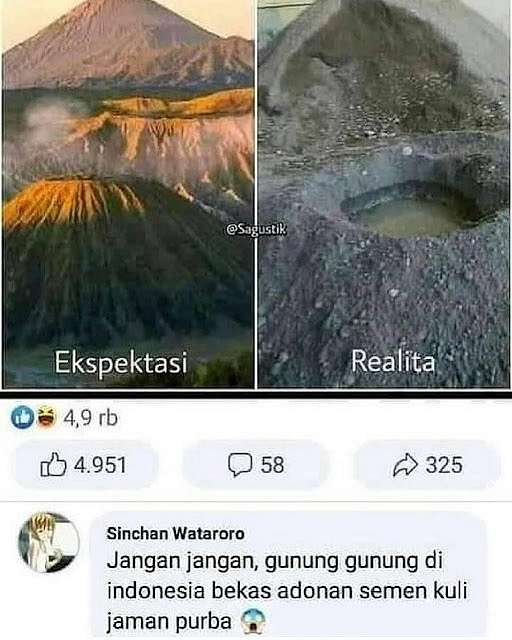
Task: Click the water puddle in Realita photo
Action: click(408, 212)
